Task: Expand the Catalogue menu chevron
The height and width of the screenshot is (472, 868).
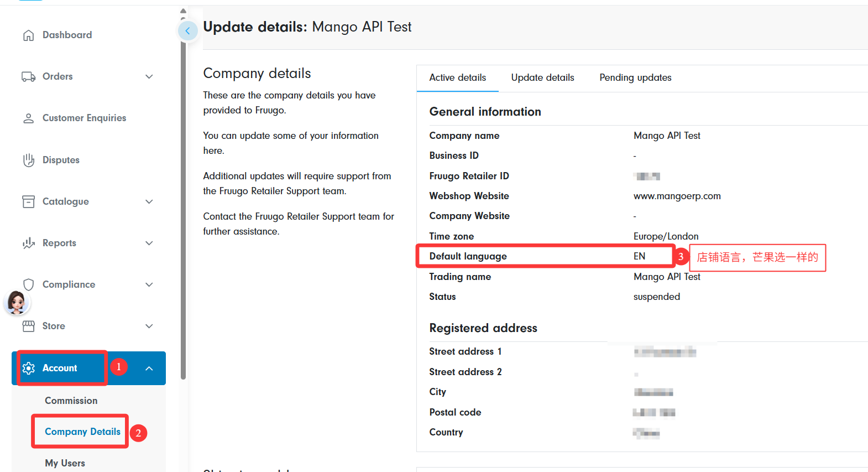Action: [149, 201]
